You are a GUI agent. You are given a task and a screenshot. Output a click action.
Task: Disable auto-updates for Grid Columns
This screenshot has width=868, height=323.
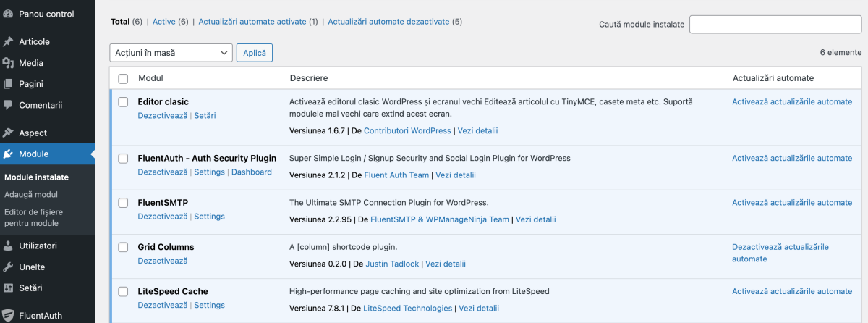point(780,253)
